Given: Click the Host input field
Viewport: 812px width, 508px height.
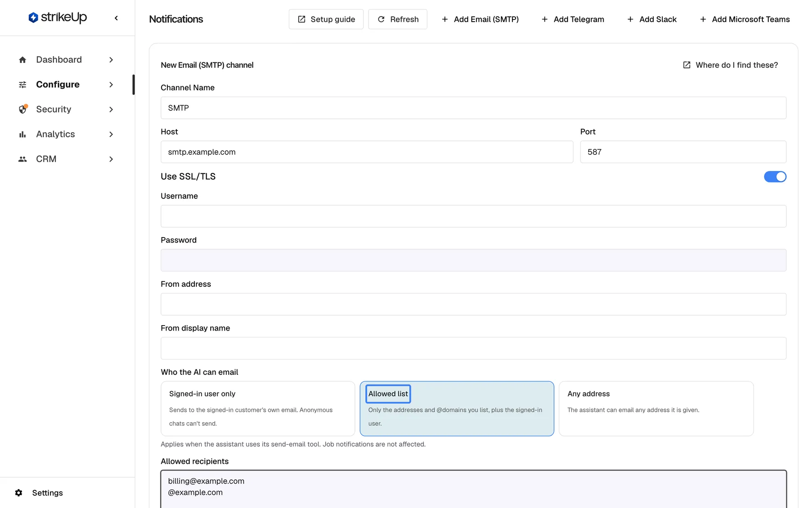Looking at the screenshot, I should point(367,152).
